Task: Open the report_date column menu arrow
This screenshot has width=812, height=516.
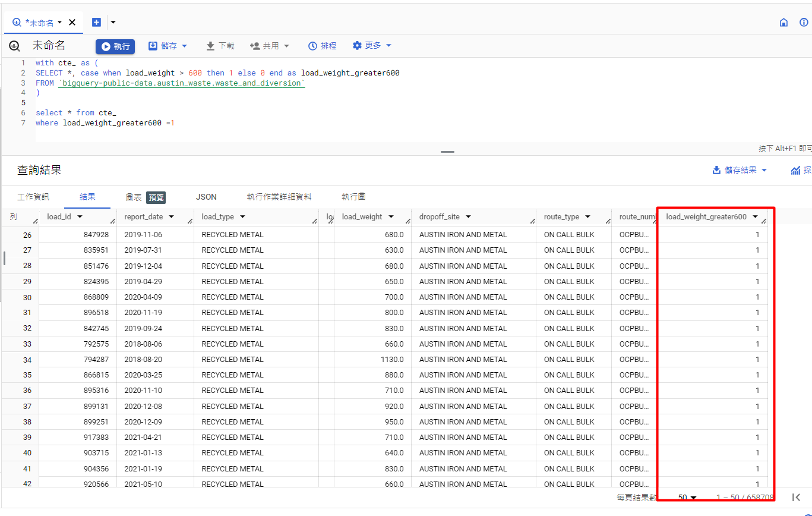Action: coord(172,217)
